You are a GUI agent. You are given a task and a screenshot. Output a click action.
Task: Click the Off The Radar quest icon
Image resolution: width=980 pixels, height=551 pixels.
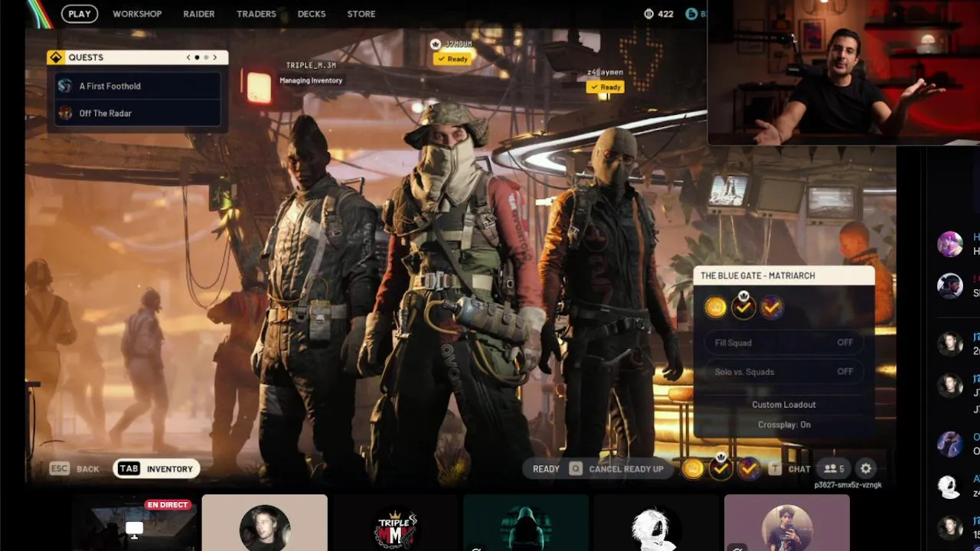point(65,113)
